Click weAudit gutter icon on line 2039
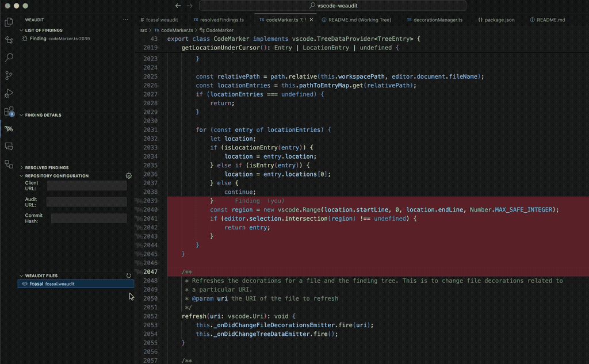Viewport: 589px width, 364px height. 139,201
